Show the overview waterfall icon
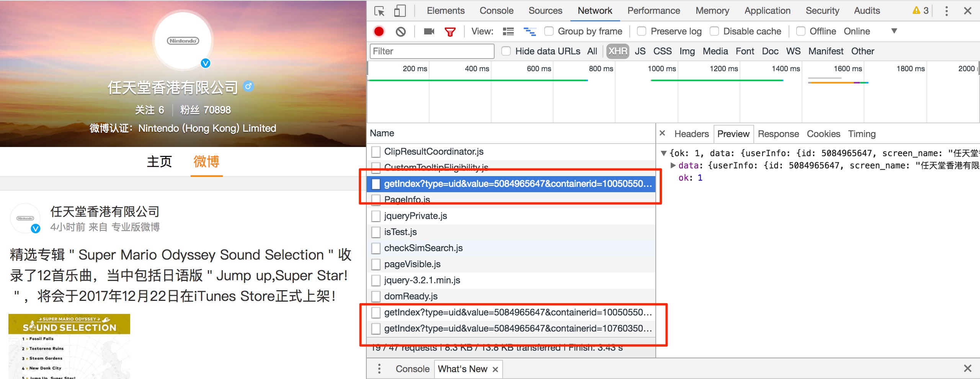The width and height of the screenshot is (980, 379). [530, 31]
